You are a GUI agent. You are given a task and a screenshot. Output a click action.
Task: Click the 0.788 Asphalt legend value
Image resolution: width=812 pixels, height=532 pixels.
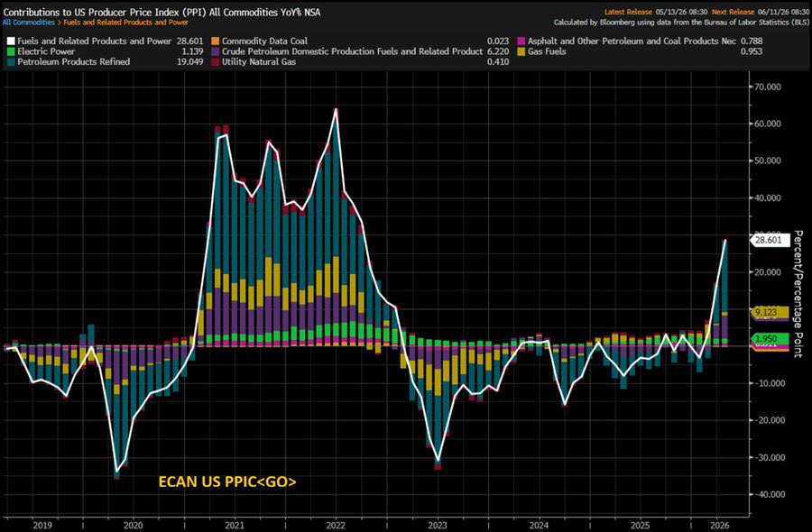pos(752,41)
